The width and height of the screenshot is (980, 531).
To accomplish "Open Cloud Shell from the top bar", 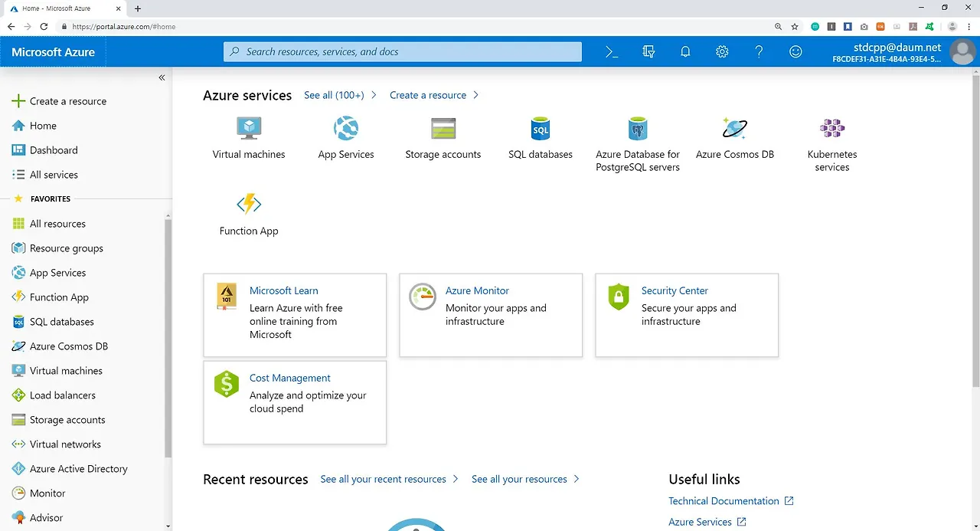I will pyautogui.click(x=612, y=51).
